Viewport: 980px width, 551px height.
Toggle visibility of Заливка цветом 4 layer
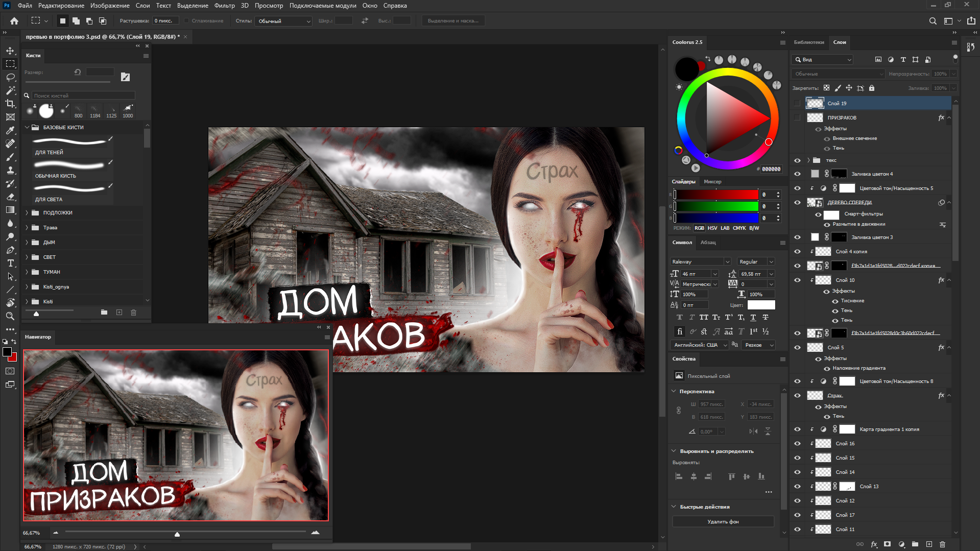(797, 174)
